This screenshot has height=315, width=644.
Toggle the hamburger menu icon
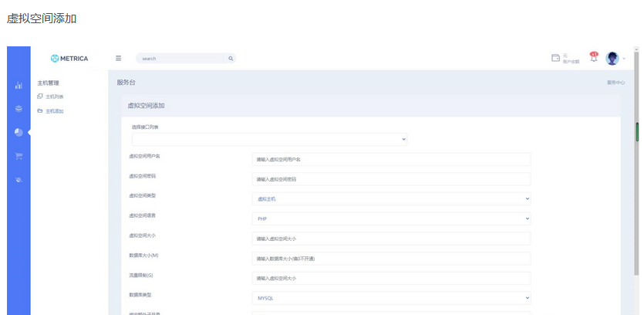(118, 59)
